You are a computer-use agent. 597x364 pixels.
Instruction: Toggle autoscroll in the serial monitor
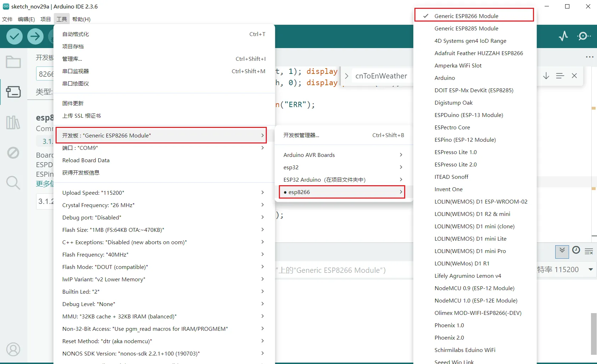point(562,251)
